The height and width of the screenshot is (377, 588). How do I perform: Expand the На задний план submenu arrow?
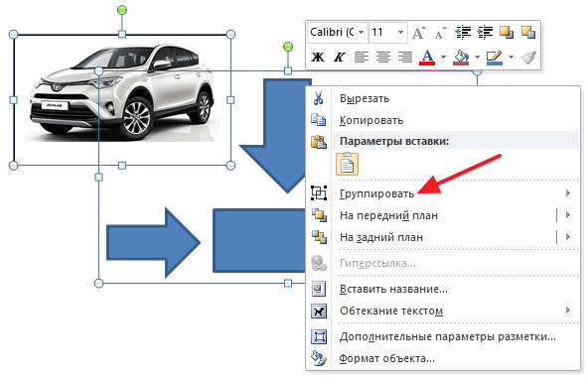pyautogui.click(x=568, y=237)
